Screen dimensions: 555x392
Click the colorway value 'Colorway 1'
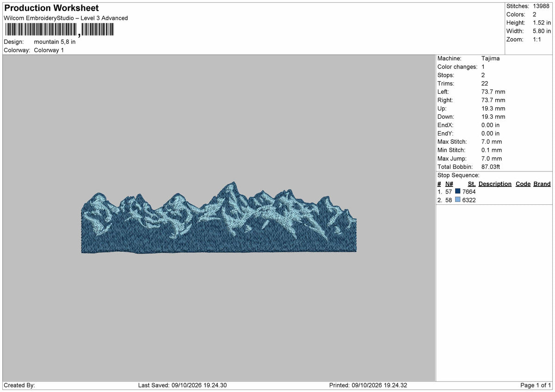point(49,50)
